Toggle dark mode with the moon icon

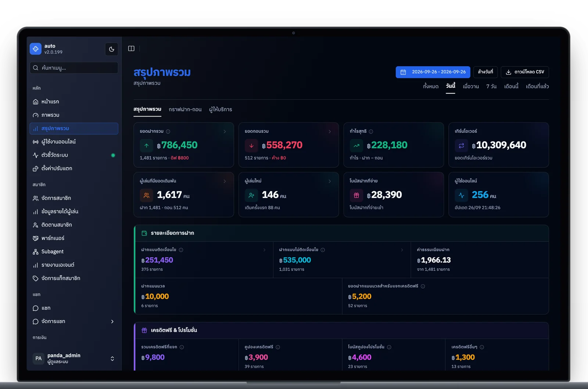112,49
